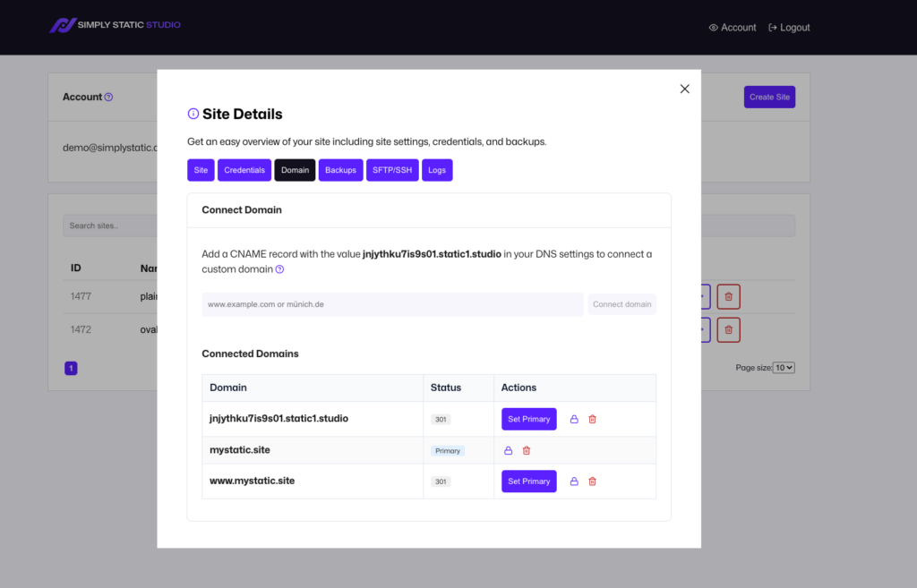The height and width of the screenshot is (588, 917).
Task: Toggle the lock icon for mystatic.site
Action: (x=510, y=450)
